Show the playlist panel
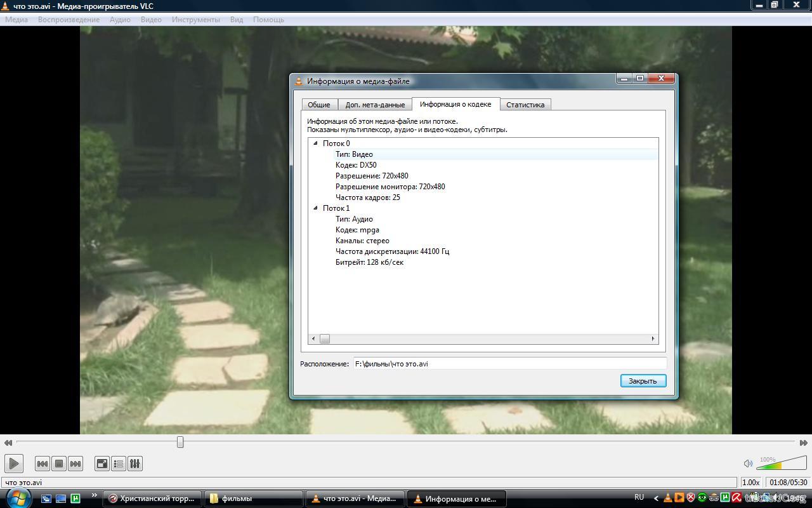Image resolution: width=812 pixels, height=508 pixels. (x=119, y=464)
